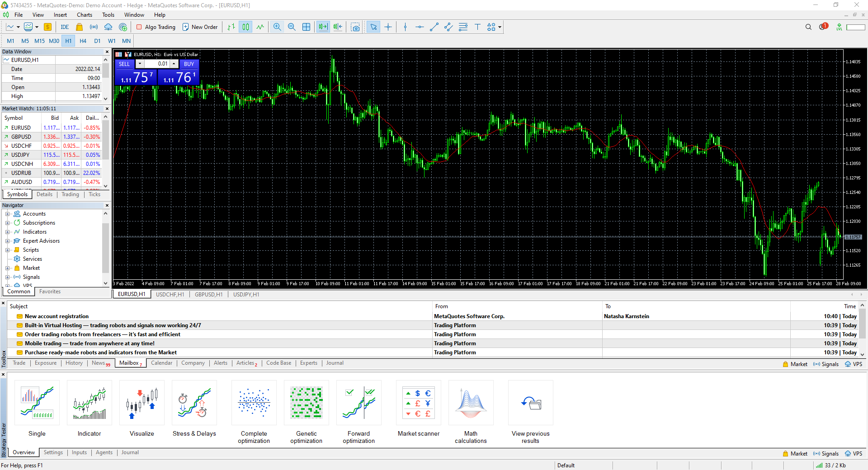Click the dollar symbols toolbar icon
The width and height of the screenshot is (868, 470).
[x=47, y=27]
